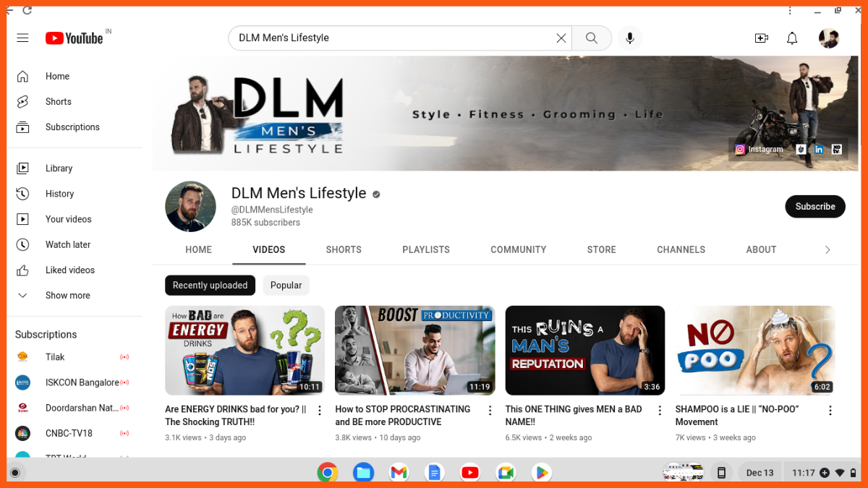
Task: Open options menu for energy drinks video
Action: pos(320,411)
